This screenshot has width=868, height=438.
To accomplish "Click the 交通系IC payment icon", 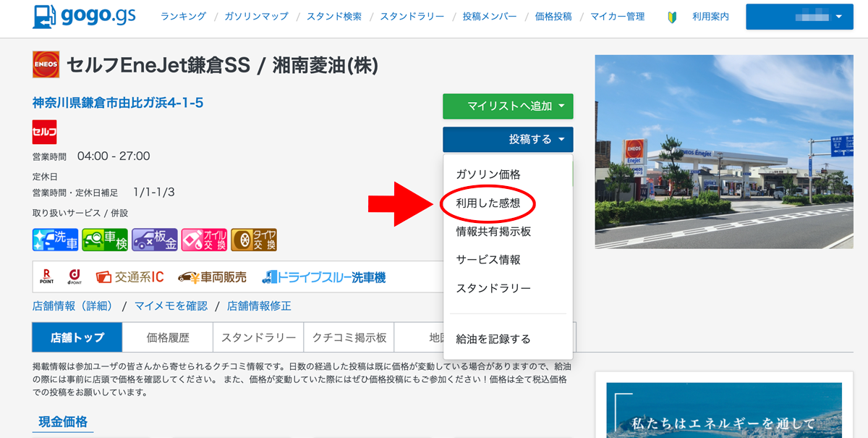I will click(129, 277).
